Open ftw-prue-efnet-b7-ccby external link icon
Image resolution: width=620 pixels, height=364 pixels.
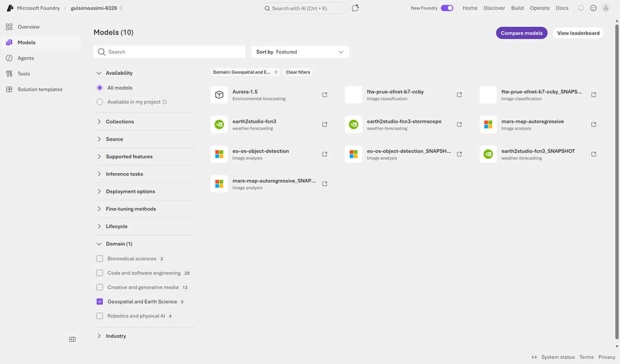(459, 95)
